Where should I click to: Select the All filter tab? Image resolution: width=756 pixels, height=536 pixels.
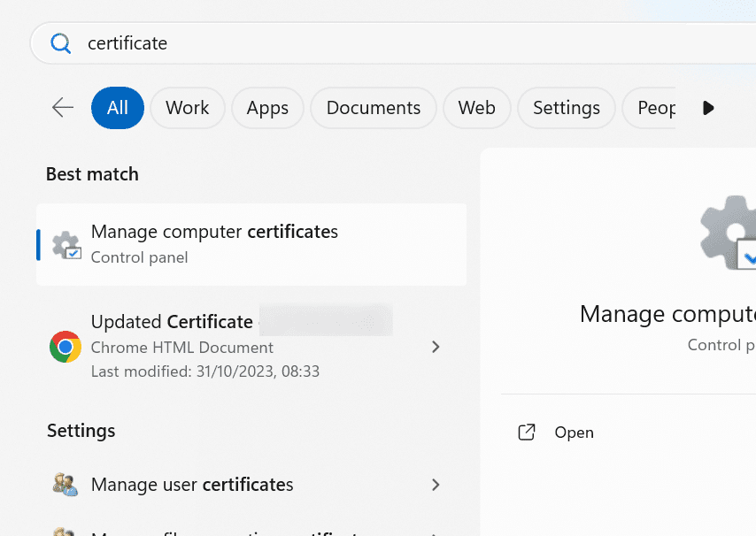tap(118, 108)
